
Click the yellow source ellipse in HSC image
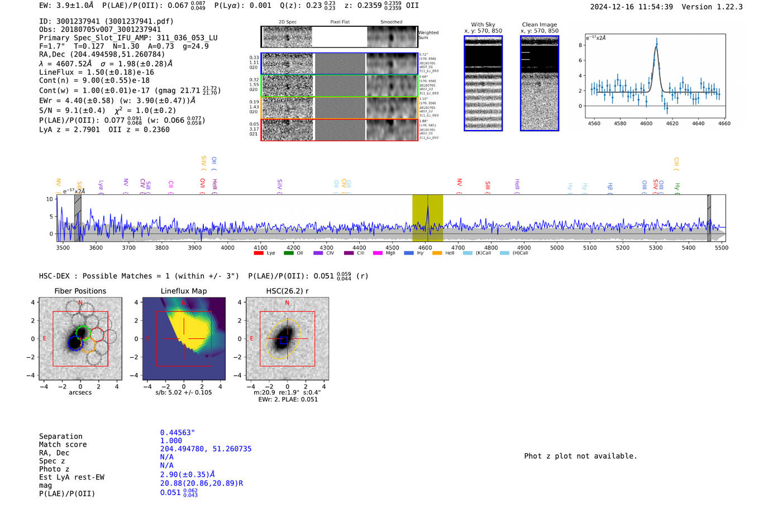click(284, 339)
